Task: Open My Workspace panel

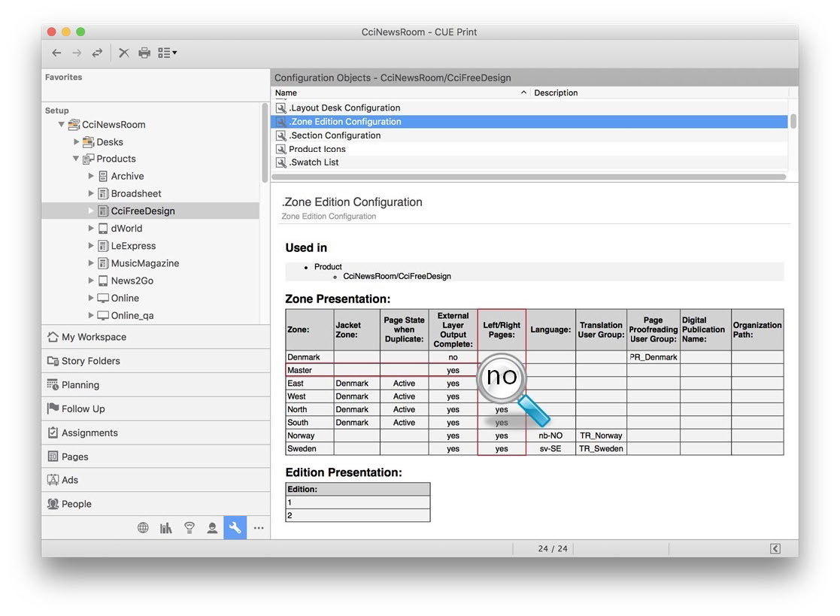Action: click(x=93, y=337)
